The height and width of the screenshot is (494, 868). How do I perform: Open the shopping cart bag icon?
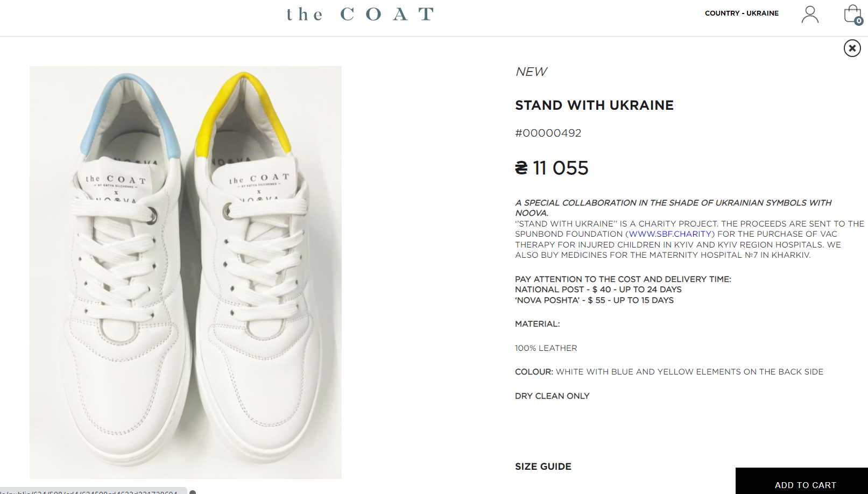point(852,13)
